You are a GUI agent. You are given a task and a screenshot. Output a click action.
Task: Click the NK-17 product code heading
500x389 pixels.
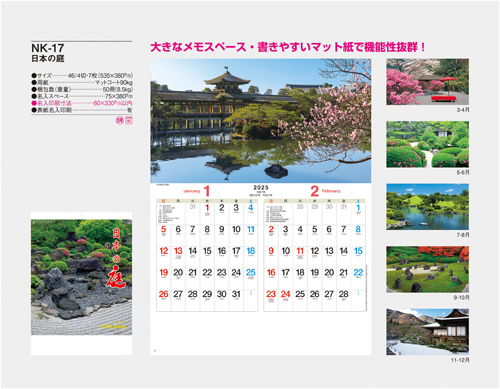click(48, 48)
